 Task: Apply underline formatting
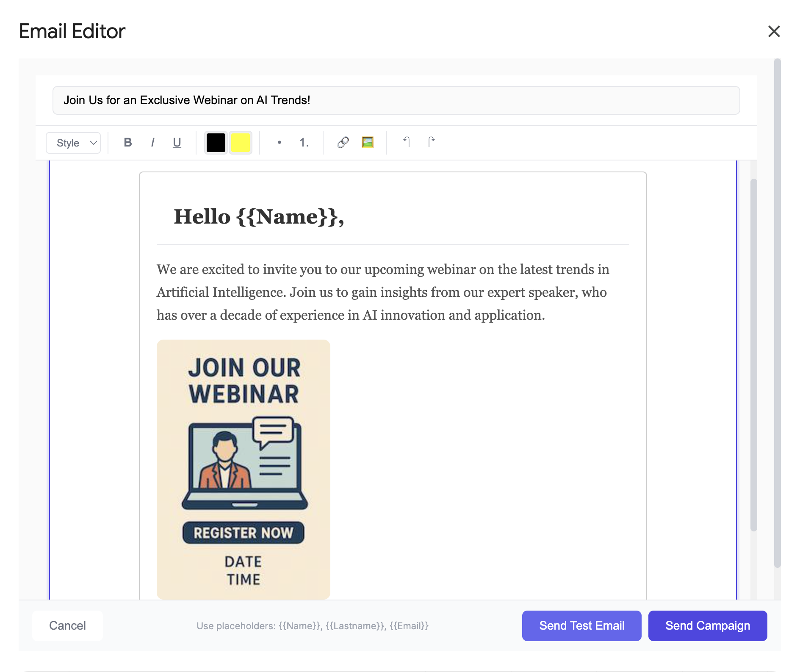click(x=177, y=143)
